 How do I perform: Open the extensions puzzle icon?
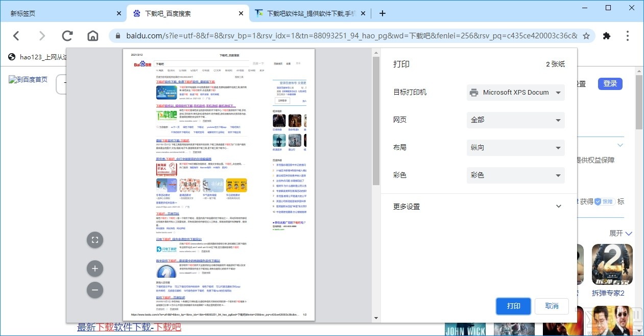[x=607, y=36]
